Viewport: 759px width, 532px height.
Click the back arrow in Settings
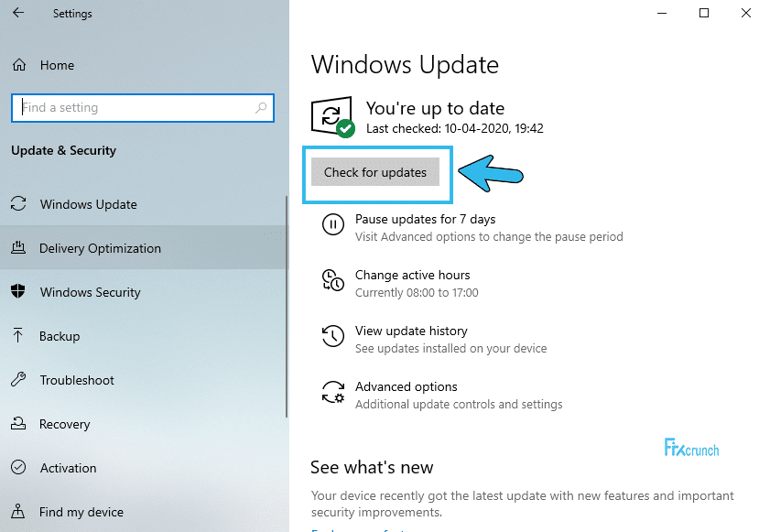pyautogui.click(x=18, y=13)
